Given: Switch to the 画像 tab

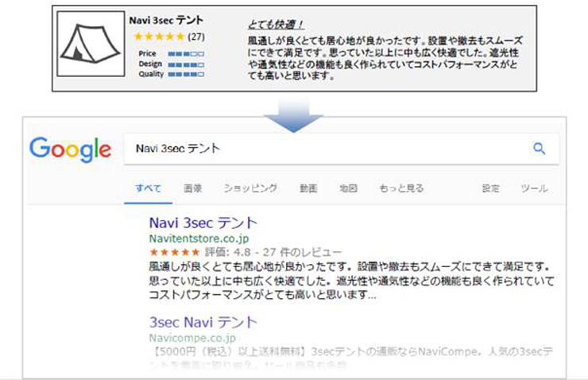Looking at the screenshot, I should click(192, 188).
